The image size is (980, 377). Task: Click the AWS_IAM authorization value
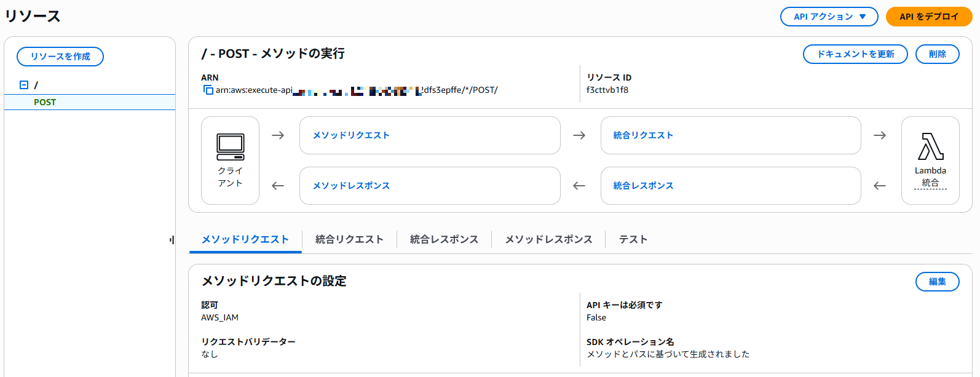pos(219,317)
